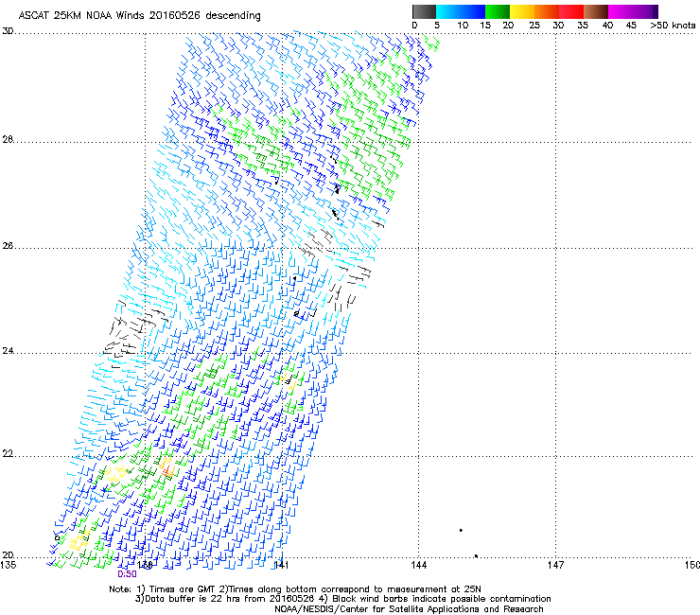Click the red 30-35 knots legend swatch
This screenshot has width=700, height=615.
[x=571, y=11]
